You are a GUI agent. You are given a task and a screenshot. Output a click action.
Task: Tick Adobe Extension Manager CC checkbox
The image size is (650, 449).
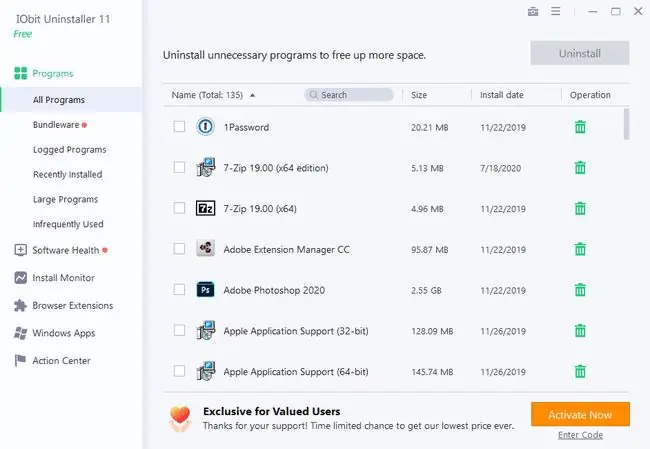point(179,249)
